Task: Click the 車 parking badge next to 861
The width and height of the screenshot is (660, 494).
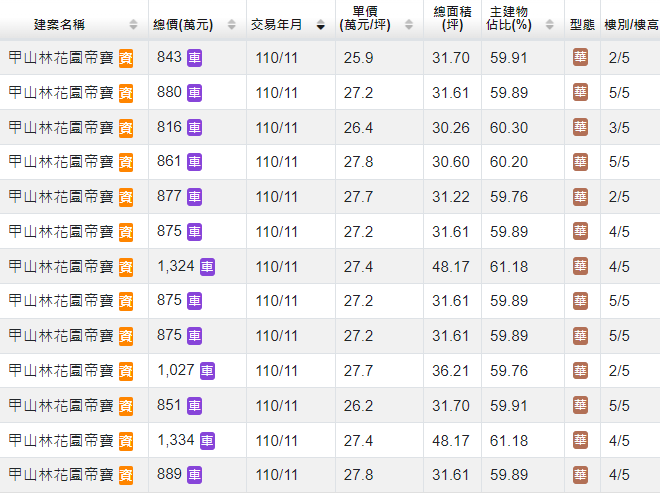Action: [x=194, y=162]
